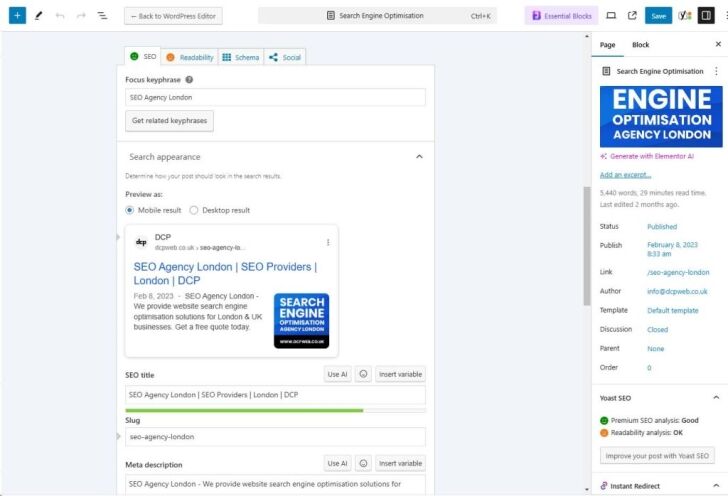Viewport: 728px width, 496px height.
Task: Select the Desktop result radio button
Action: click(x=194, y=210)
